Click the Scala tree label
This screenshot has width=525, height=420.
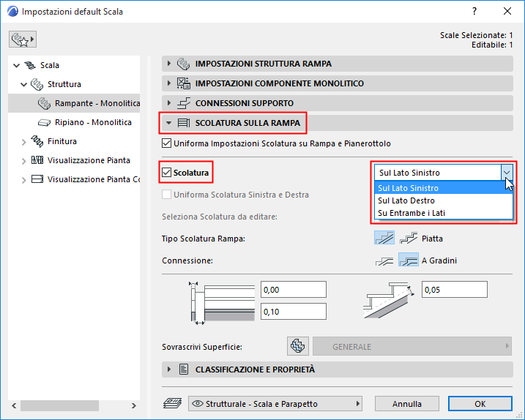(50, 65)
